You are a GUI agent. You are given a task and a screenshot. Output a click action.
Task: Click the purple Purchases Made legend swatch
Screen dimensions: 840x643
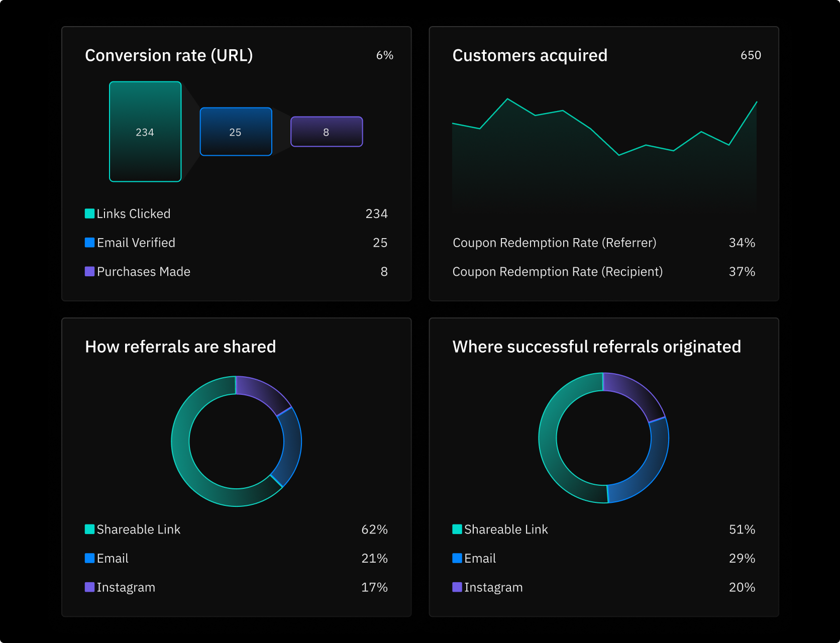pos(89,271)
